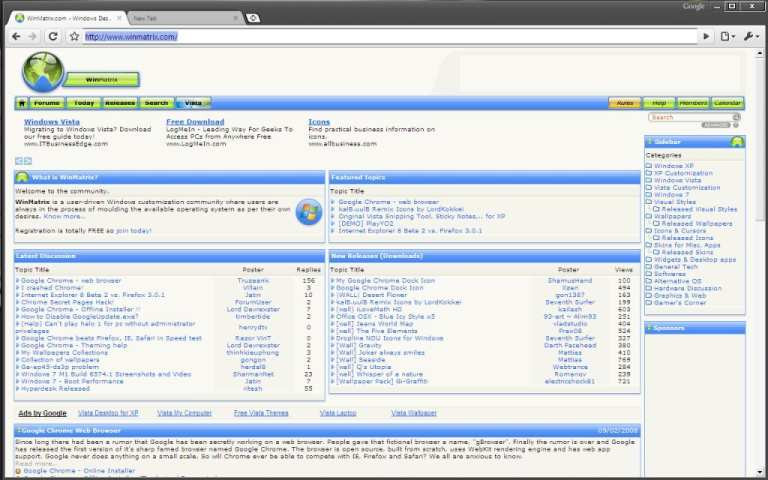Collapse the Sidebar panel with green icon
Viewport: 768px width, 480px height.
737,142
